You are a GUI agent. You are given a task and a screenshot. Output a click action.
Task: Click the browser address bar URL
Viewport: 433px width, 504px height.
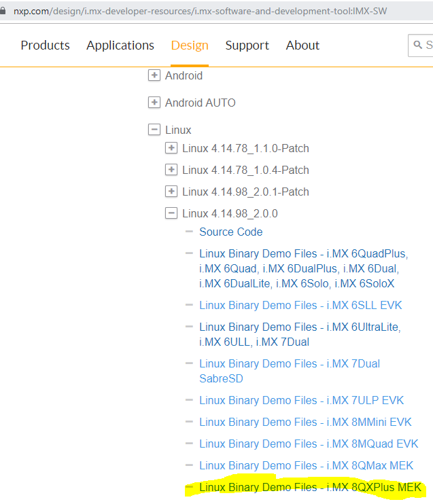204,11
